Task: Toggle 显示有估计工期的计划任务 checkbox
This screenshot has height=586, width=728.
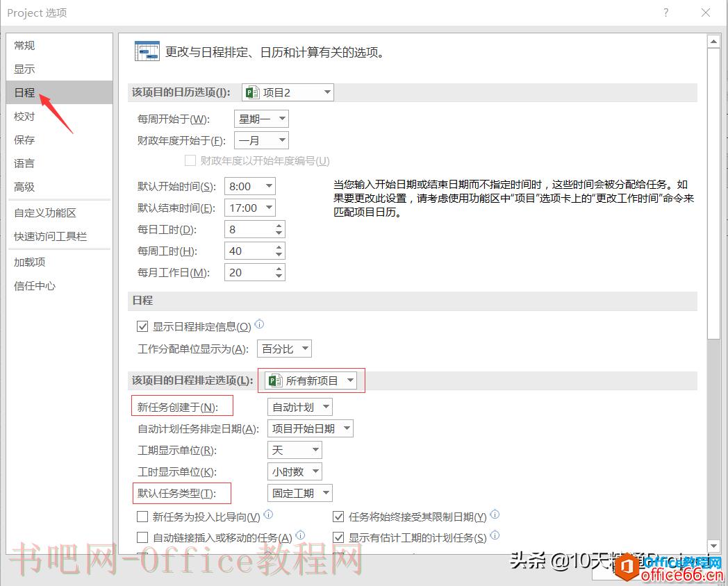Action: tap(338, 537)
